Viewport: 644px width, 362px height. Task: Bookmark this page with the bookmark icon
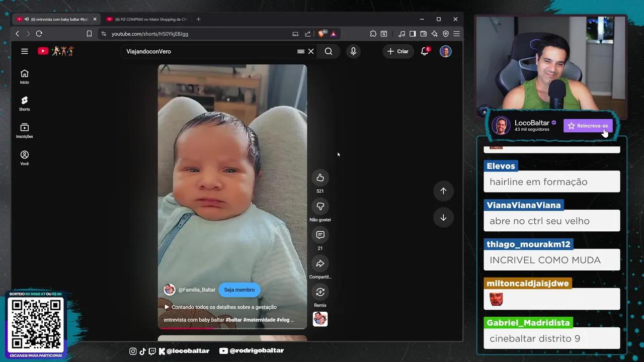point(89,34)
